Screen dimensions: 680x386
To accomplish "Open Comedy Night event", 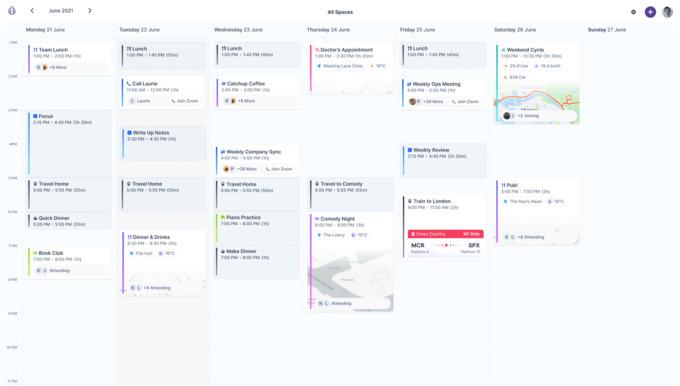I will tap(351, 262).
